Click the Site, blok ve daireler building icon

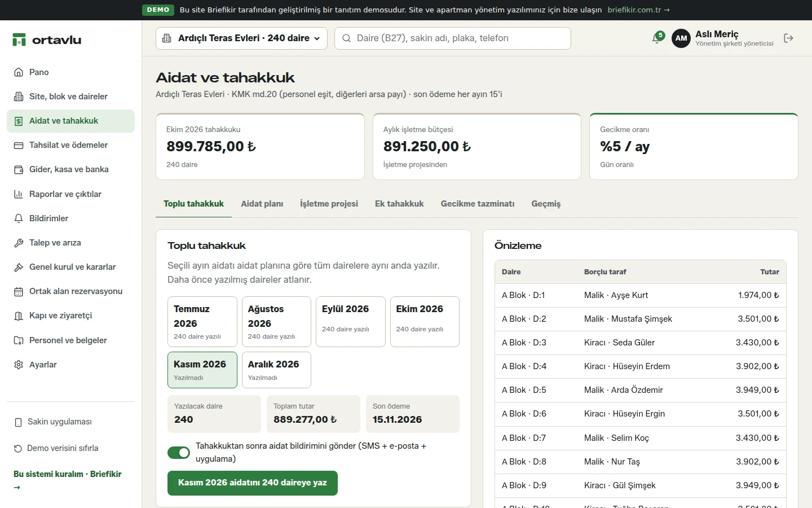click(x=19, y=97)
